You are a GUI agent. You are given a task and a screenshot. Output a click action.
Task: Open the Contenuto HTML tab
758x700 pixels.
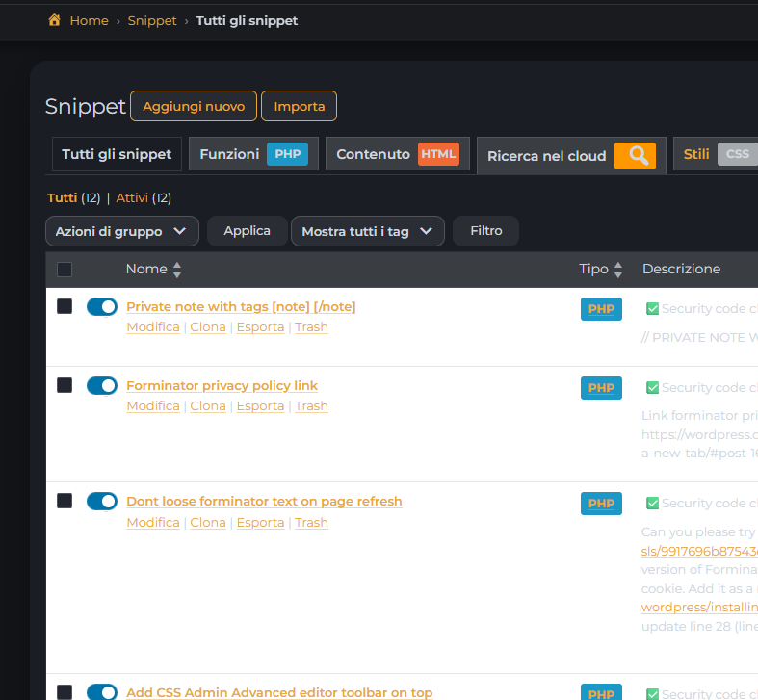pyautogui.click(x=398, y=154)
